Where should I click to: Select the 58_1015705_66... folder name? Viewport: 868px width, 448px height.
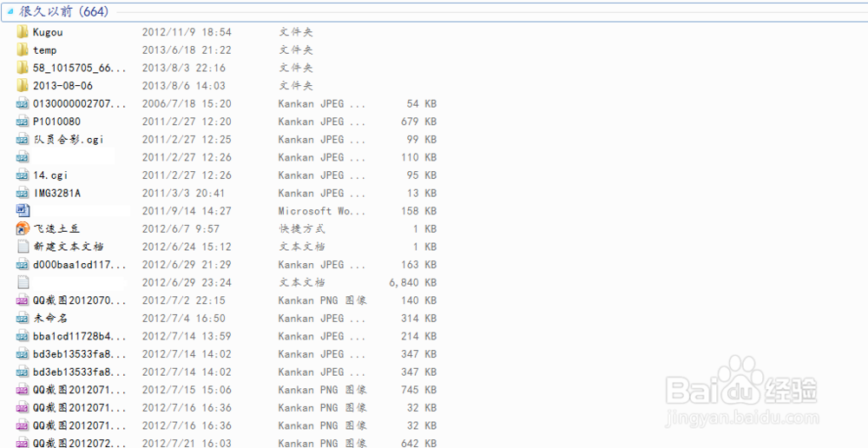[x=80, y=68]
